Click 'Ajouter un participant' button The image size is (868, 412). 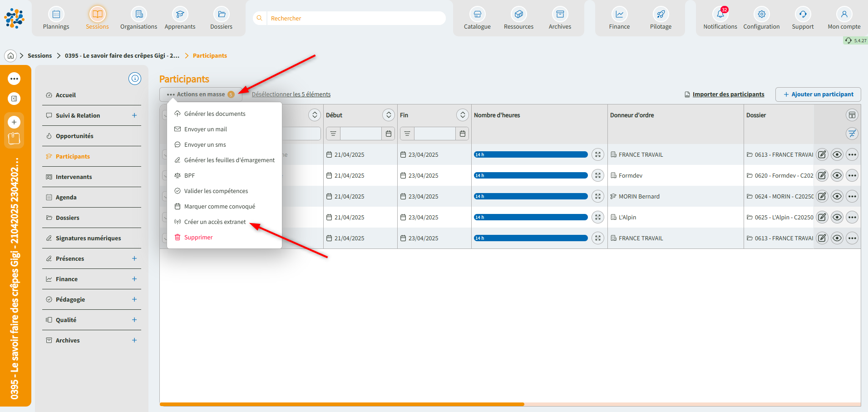[x=818, y=94]
